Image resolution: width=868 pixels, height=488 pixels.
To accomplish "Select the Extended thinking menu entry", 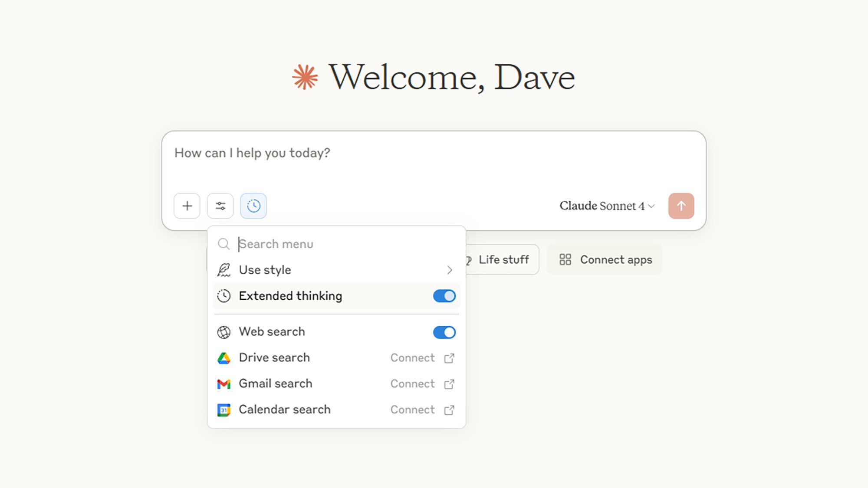I will point(336,296).
